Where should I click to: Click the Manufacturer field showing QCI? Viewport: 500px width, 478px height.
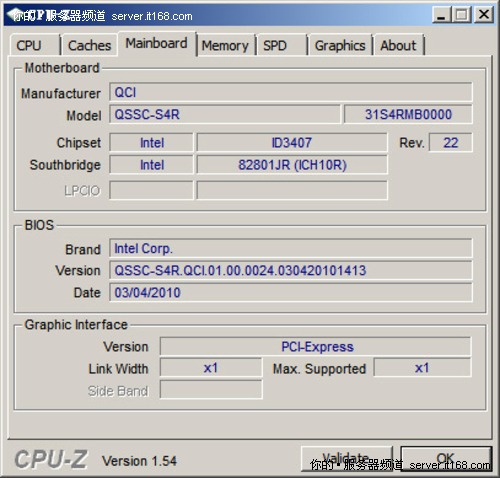[291, 92]
